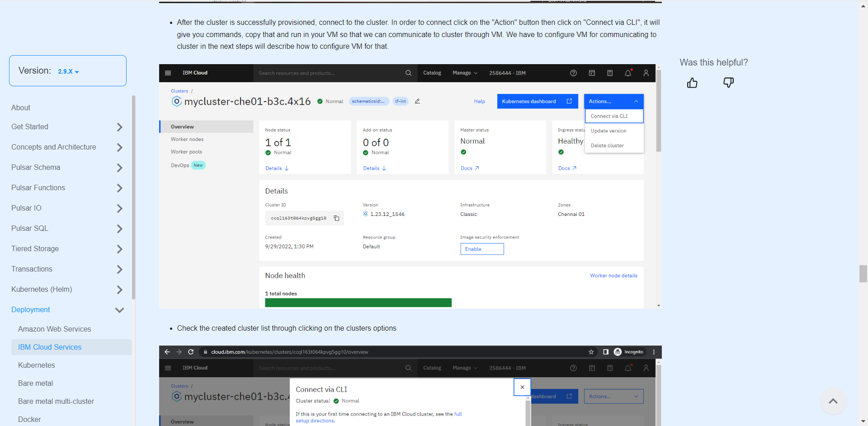Click the user profile icon in IBM Cloud header
The width and height of the screenshot is (868, 426).
[x=646, y=73]
